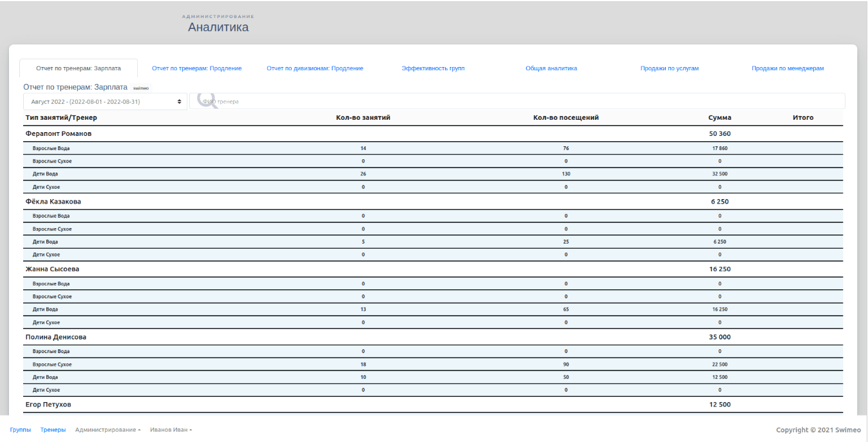The height and width of the screenshot is (442, 868).
Task: Expand the Администрирование footer menu
Action: tap(108, 430)
